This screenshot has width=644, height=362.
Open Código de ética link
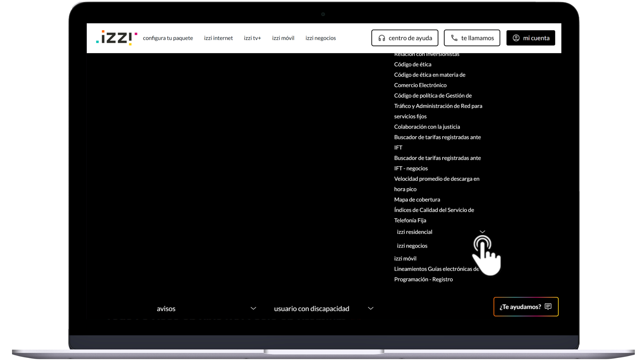pos(413,64)
